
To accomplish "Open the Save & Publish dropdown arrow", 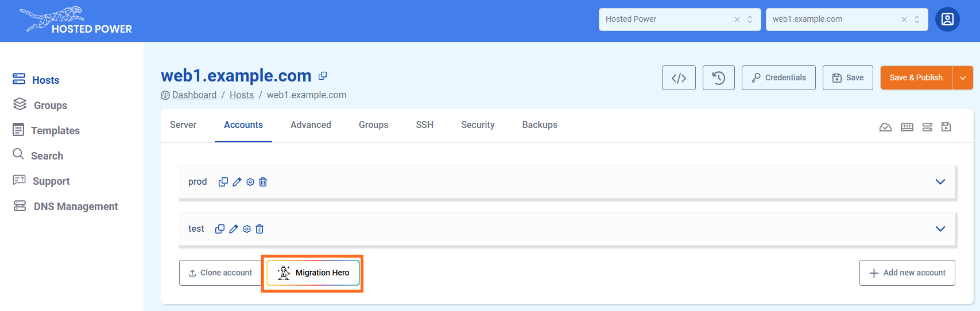I will (x=963, y=78).
